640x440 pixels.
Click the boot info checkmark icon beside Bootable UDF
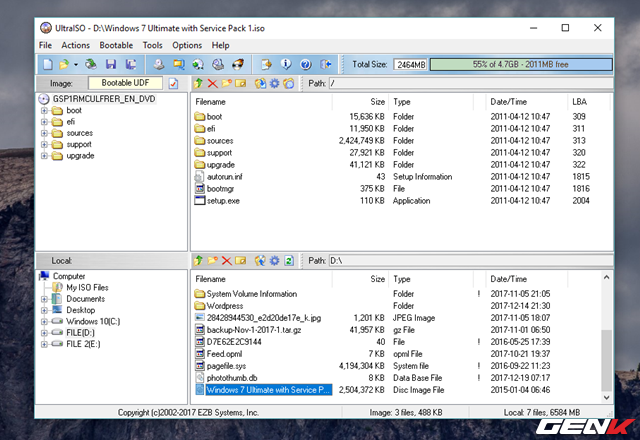point(173,84)
